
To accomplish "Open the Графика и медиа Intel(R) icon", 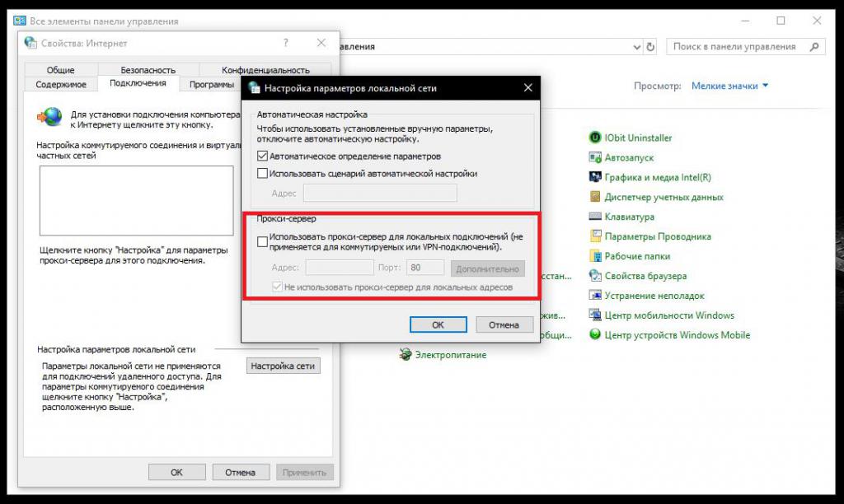I will pos(595,177).
